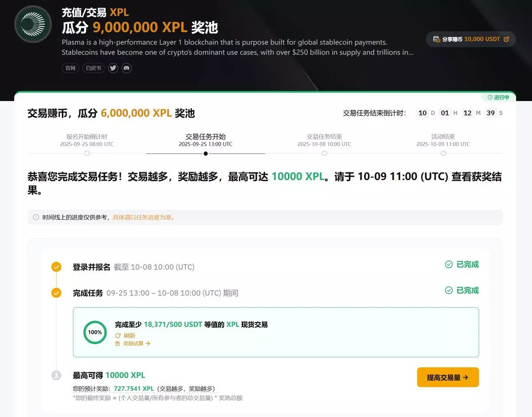Click 分享赚币 10,000 USDT button
The width and height of the screenshot is (532, 417).
[471, 39]
